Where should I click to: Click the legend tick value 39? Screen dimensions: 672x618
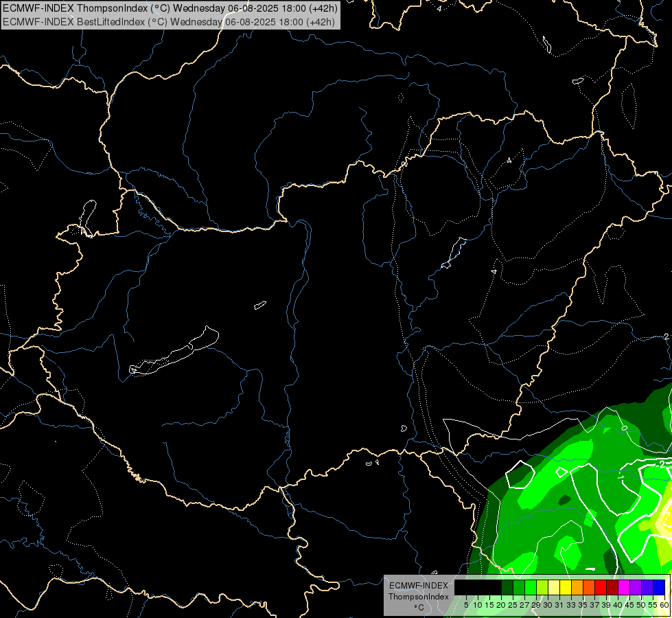[606, 605]
